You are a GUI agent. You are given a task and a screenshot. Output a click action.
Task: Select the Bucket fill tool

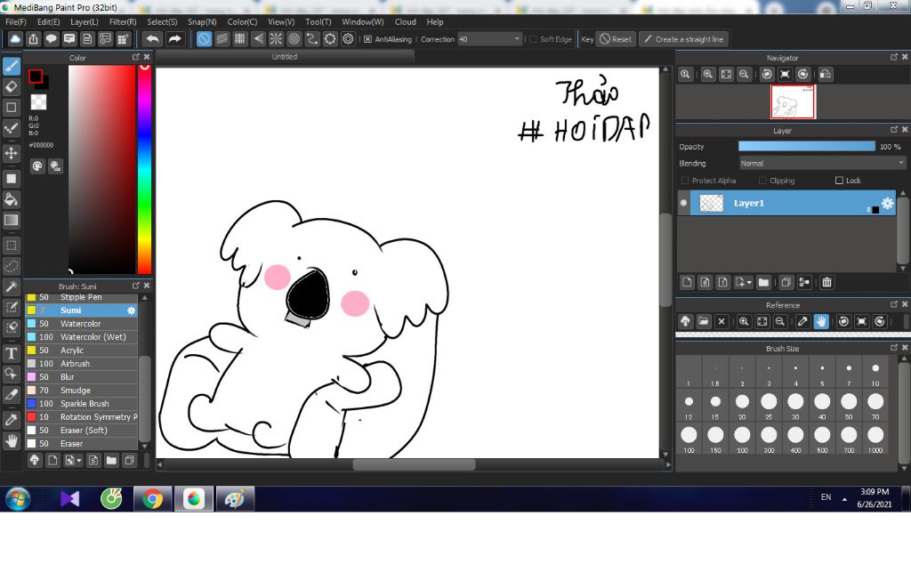[11, 199]
